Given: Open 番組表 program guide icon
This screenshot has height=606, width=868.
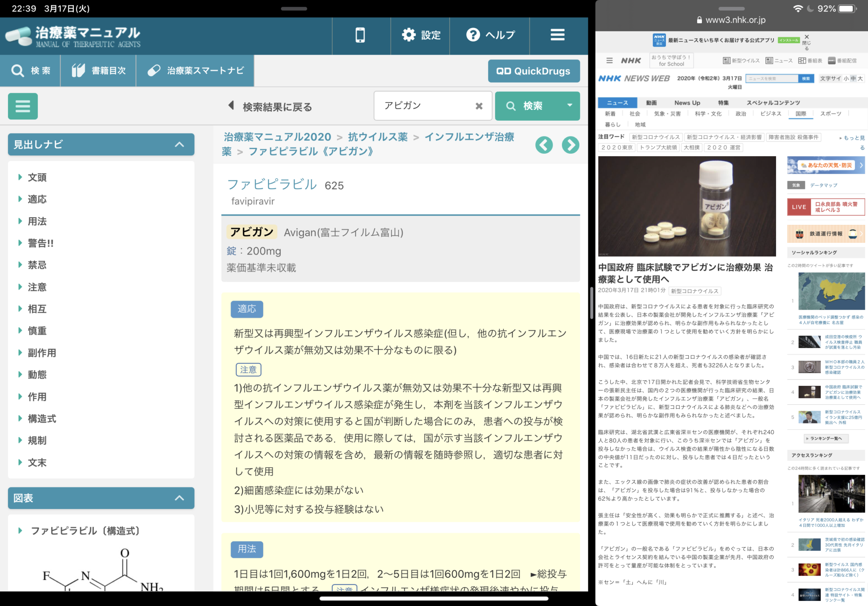Looking at the screenshot, I should click(810, 61).
